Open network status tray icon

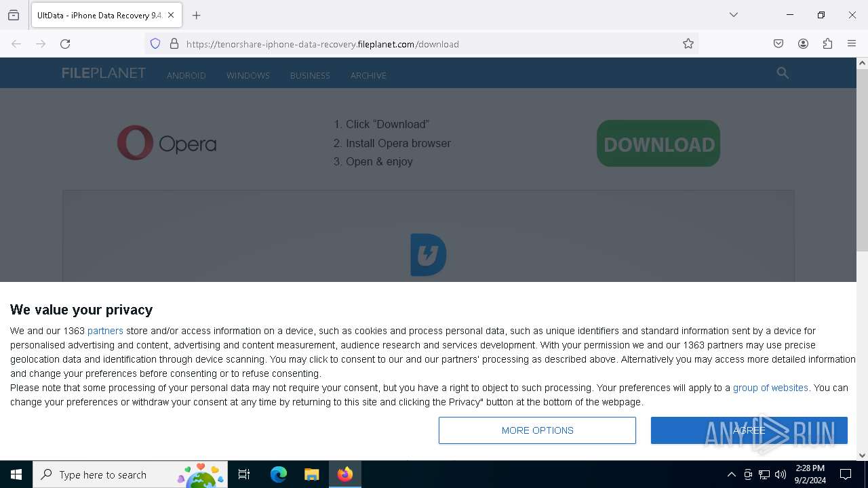click(764, 474)
